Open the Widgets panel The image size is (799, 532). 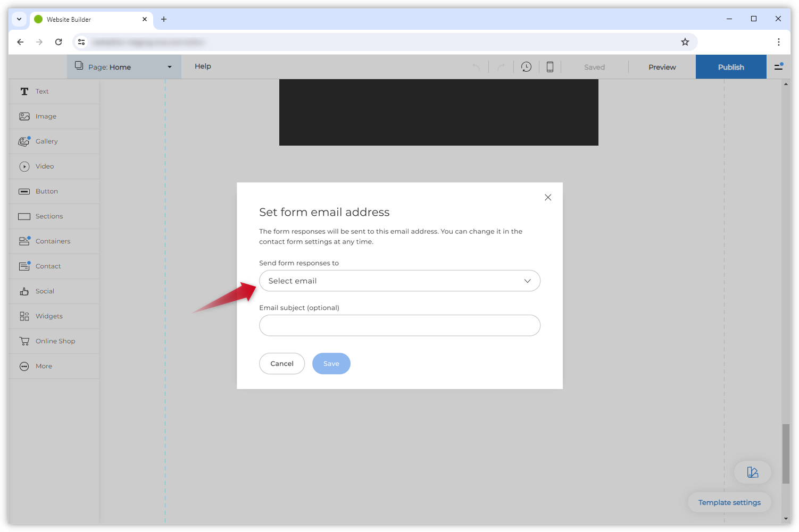[x=50, y=316]
